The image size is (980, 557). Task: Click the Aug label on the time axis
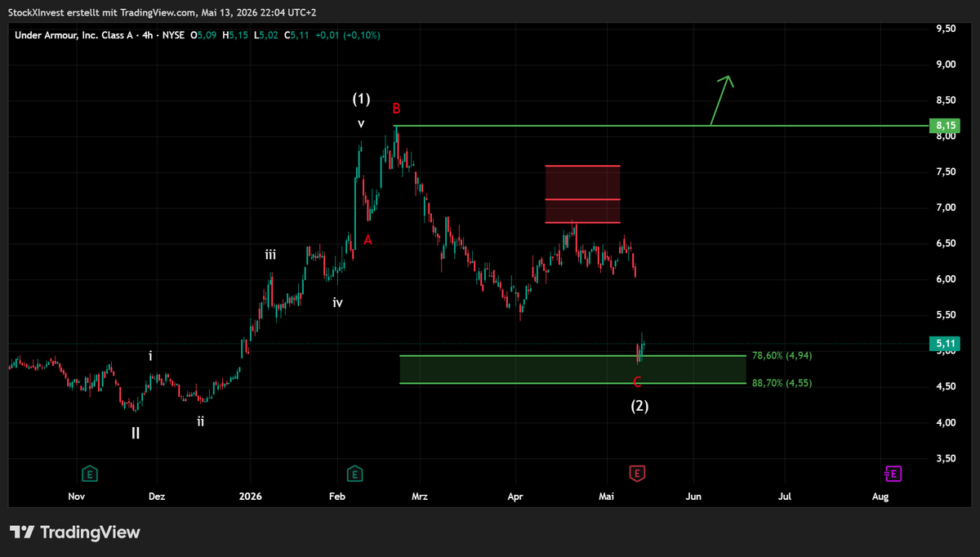coord(880,496)
